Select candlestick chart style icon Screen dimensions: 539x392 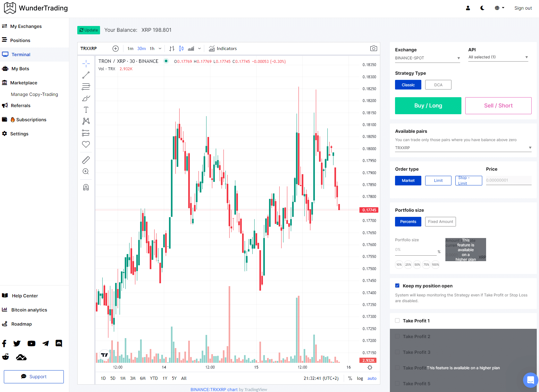181,48
